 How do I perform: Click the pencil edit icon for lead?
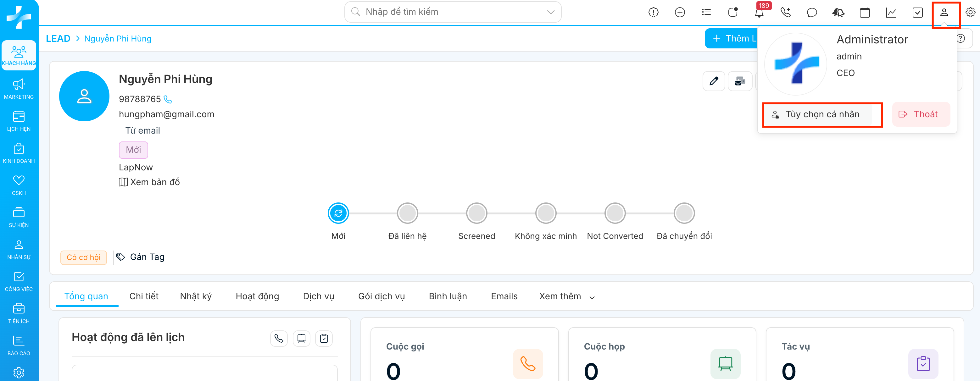(x=714, y=81)
